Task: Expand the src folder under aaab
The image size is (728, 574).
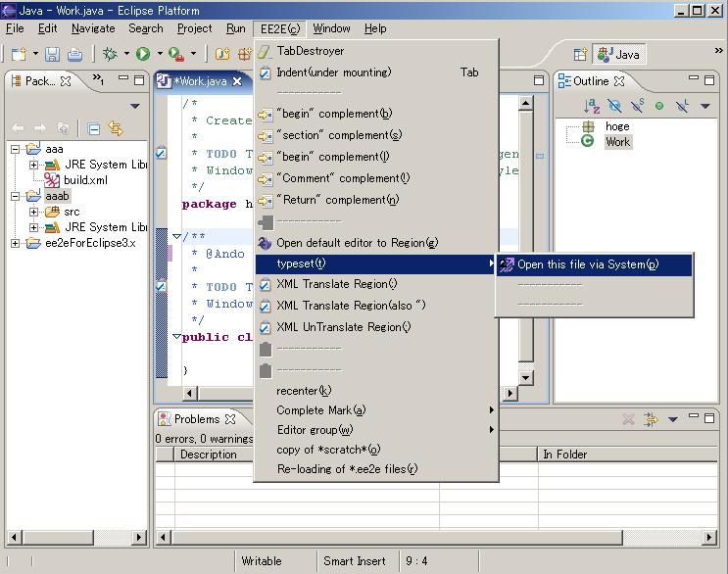Action: (33, 212)
